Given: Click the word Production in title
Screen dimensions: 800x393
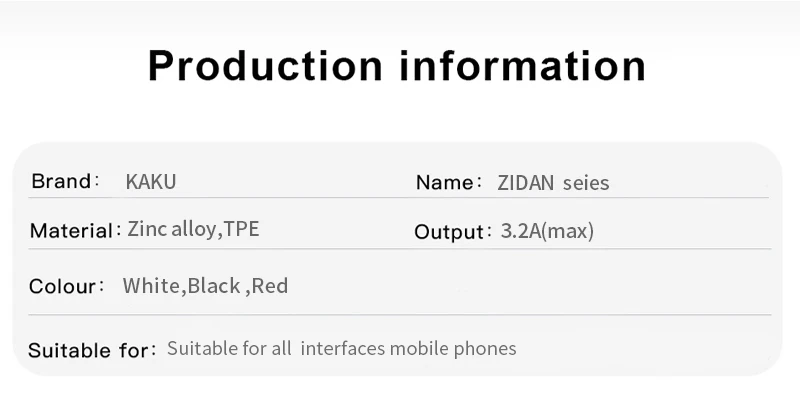Looking at the screenshot, I should point(265,66).
